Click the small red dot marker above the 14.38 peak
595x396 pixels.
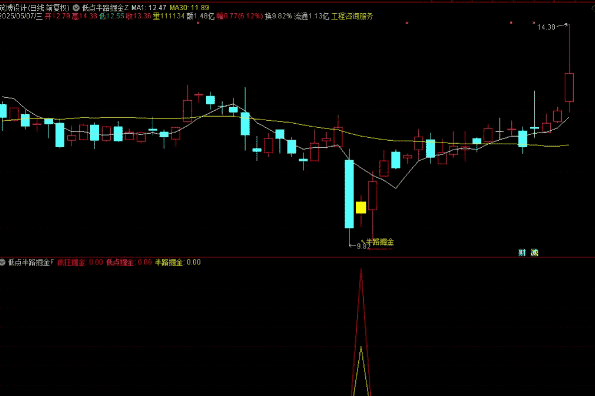(534, 23)
